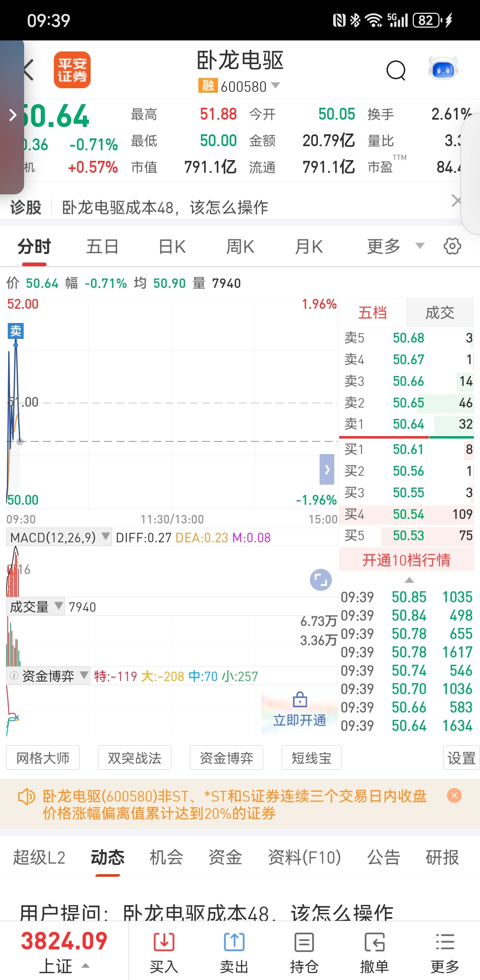Tap the 50.64 trade with volume 1634

click(x=407, y=726)
